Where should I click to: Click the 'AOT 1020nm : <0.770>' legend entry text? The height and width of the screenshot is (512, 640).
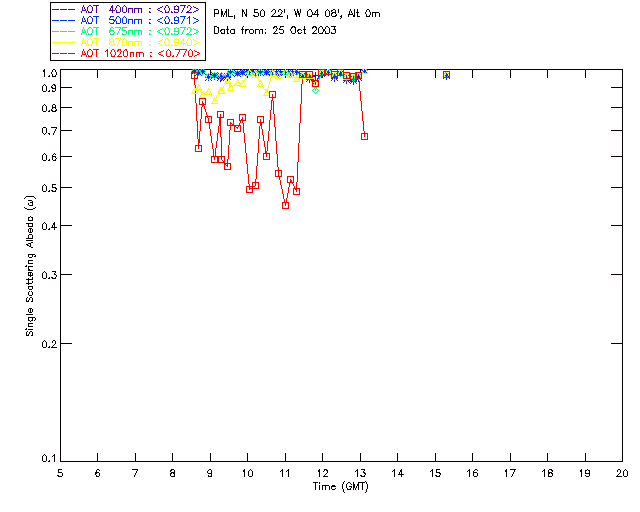click(x=140, y=53)
